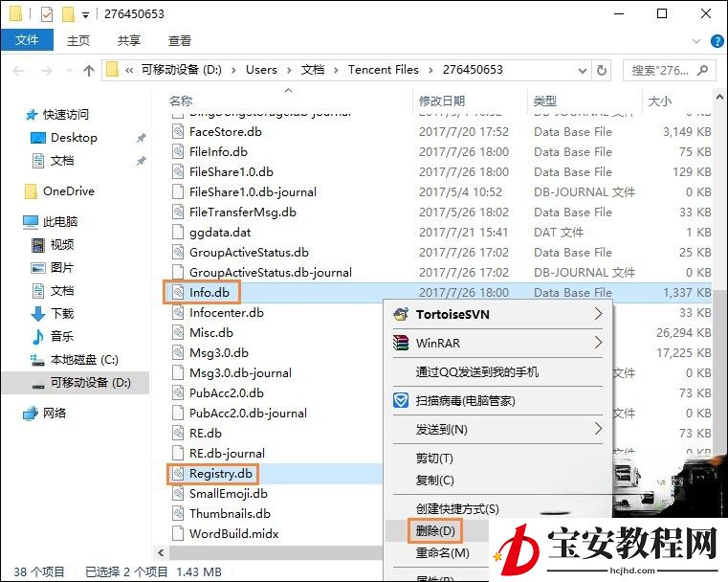Click the Pictures (图片) icon
This screenshot has width=728, height=582.
[38, 268]
